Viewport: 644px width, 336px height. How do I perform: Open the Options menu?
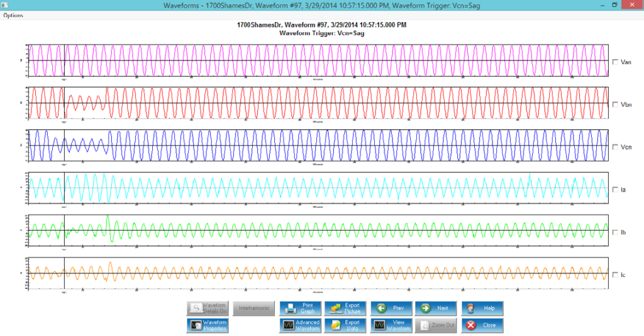tap(13, 15)
